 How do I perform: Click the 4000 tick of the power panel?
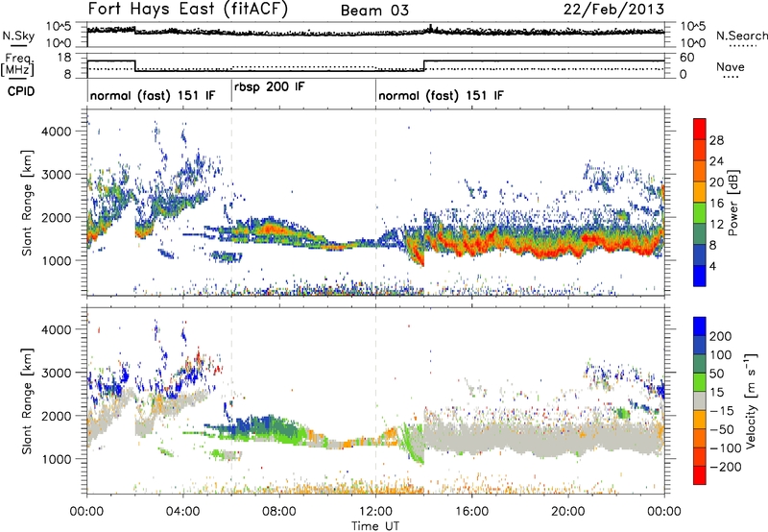click(56, 132)
